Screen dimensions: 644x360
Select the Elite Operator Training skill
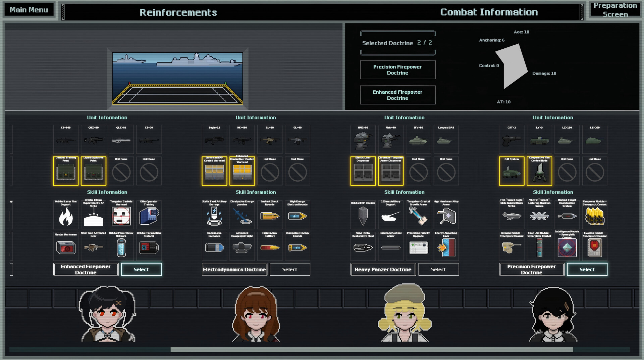(x=149, y=215)
